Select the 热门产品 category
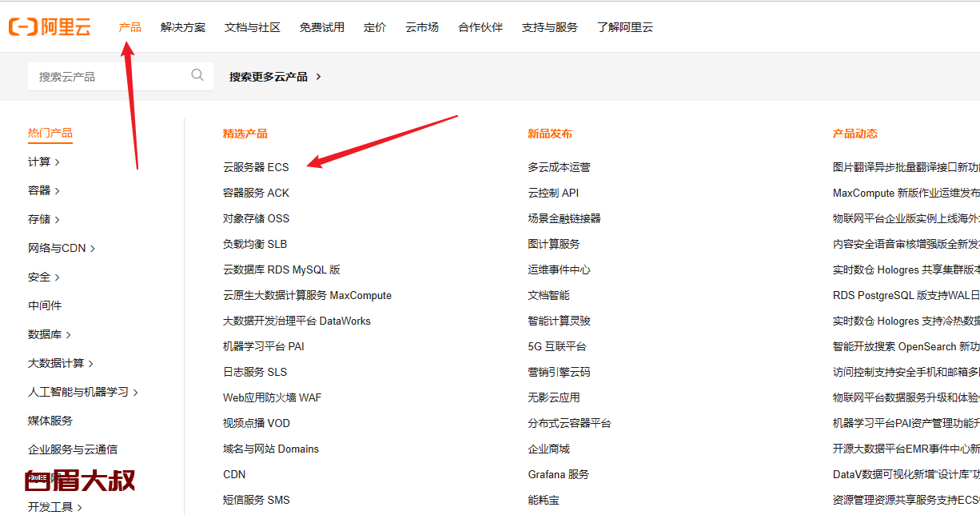The width and height of the screenshot is (980, 515). click(x=50, y=133)
